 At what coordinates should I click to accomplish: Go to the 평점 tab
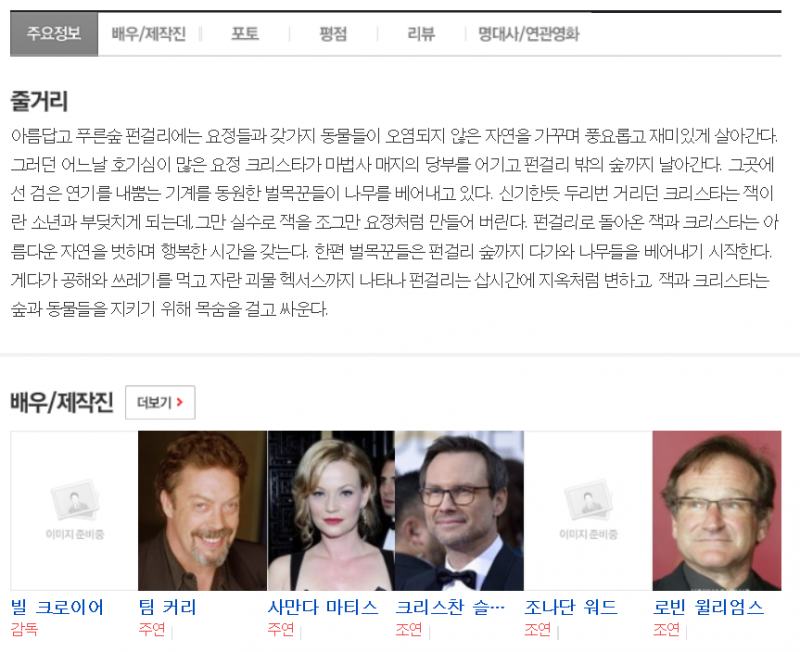pyautogui.click(x=333, y=34)
